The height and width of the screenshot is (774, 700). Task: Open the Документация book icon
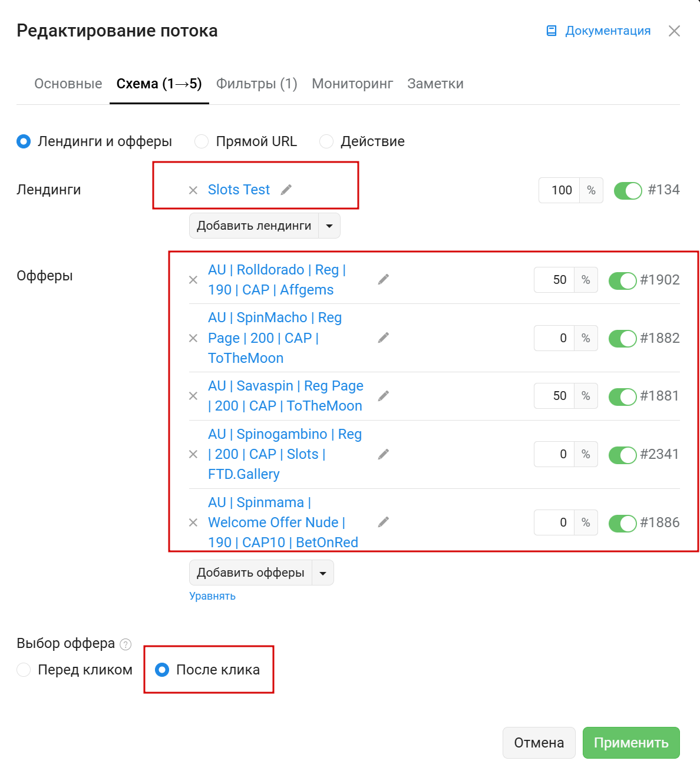[x=552, y=31]
